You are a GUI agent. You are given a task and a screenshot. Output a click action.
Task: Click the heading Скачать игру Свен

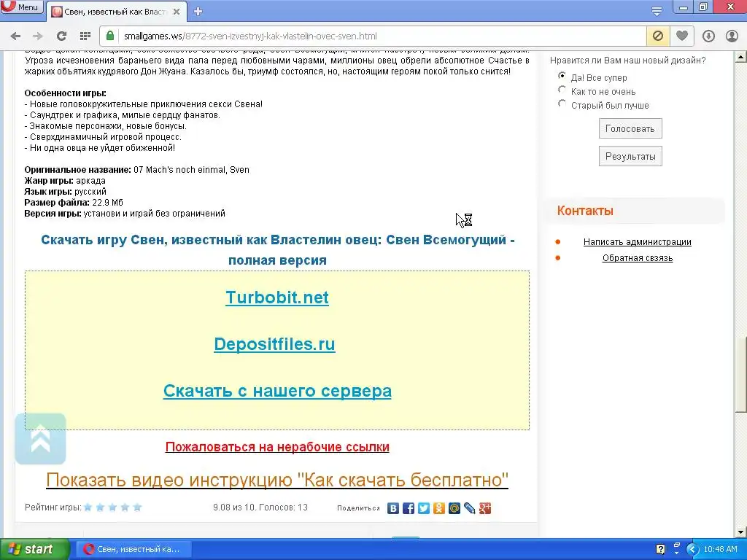277,250
